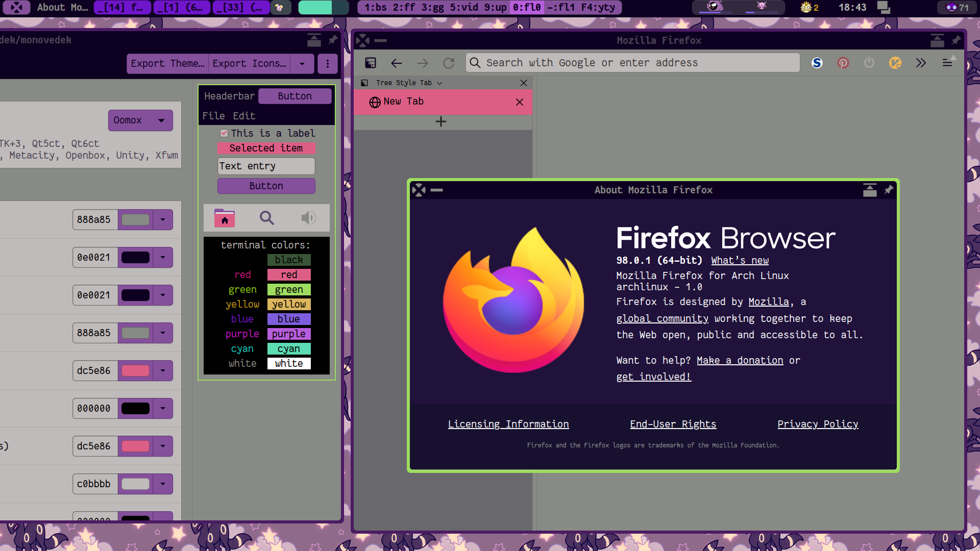
Task: Click inside the Firefox address bar
Action: (x=633, y=62)
